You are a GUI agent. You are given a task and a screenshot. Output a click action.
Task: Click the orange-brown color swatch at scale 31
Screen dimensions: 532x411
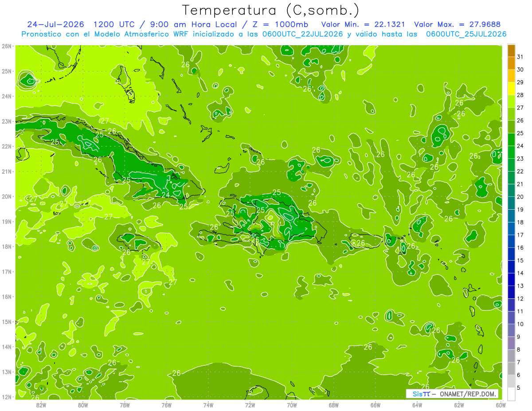click(511, 51)
